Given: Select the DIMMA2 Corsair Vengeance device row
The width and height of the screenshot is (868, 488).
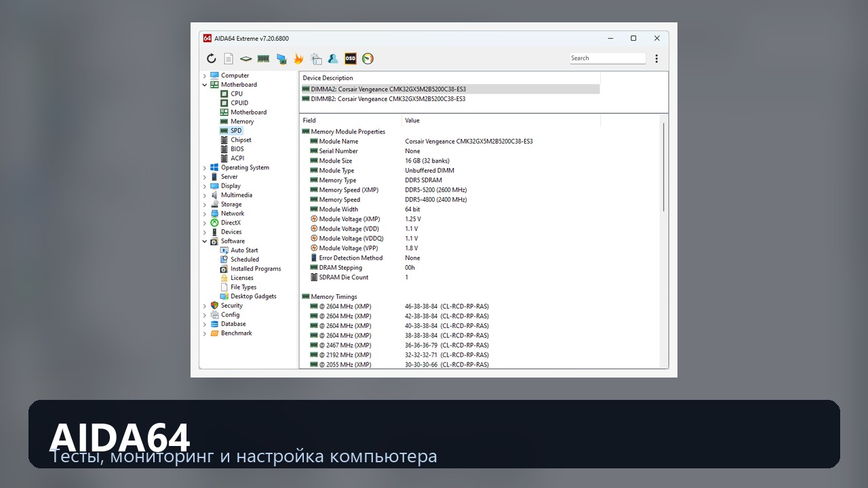Looking at the screenshot, I should coord(450,89).
